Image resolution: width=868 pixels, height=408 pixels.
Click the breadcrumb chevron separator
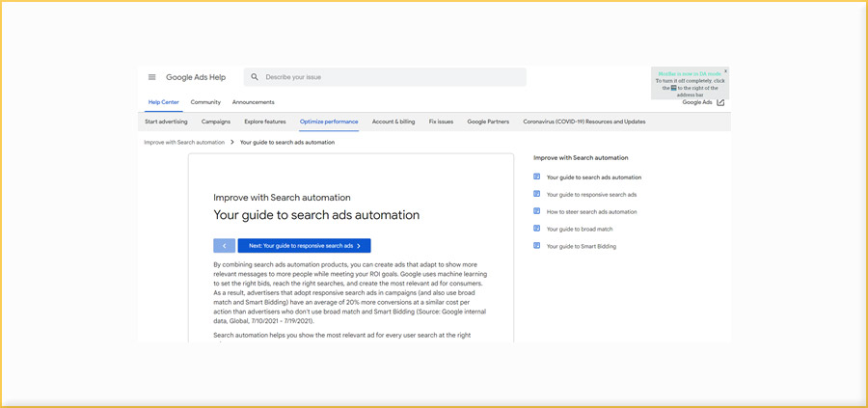click(231, 143)
